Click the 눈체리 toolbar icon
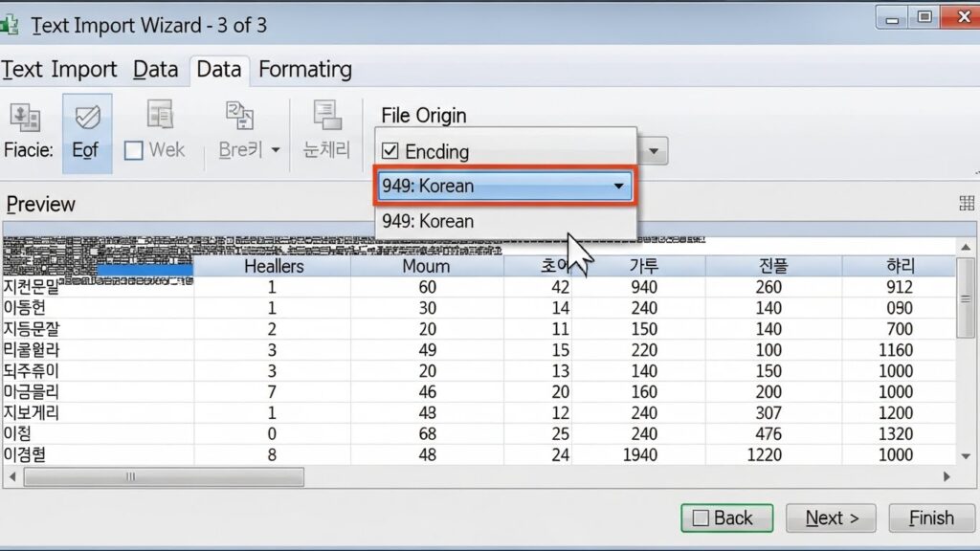Screen dimensions: 980x551 (327, 116)
